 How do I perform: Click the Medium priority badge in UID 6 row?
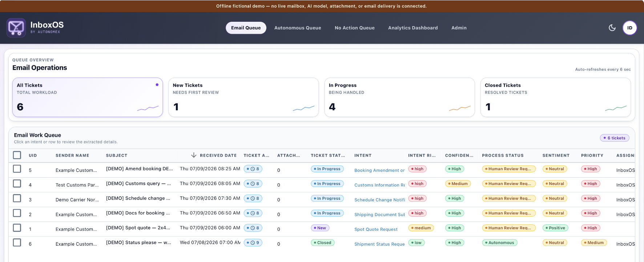click(x=594, y=243)
